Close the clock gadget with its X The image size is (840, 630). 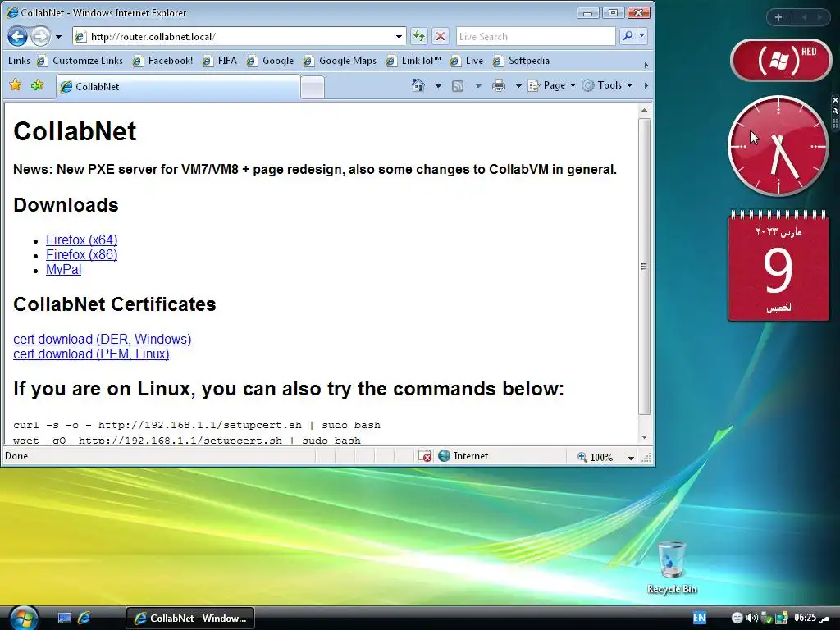[x=835, y=100]
